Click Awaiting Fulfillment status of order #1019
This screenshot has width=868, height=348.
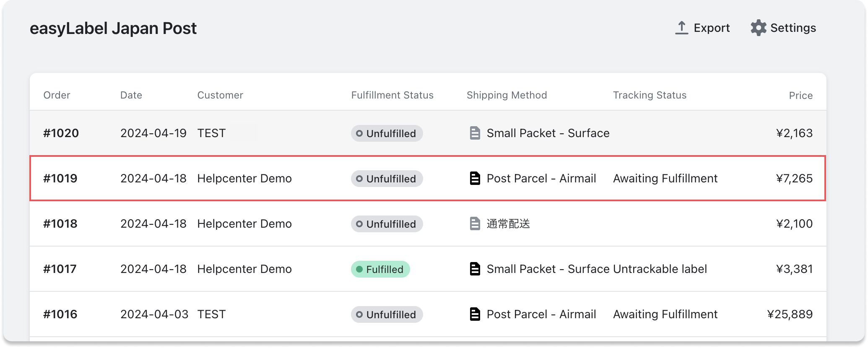point(665,179)
